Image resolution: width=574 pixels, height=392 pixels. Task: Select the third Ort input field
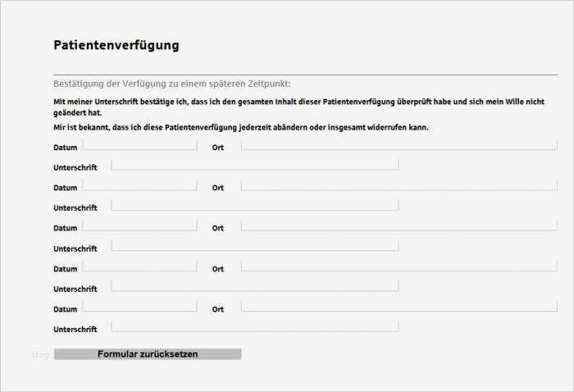pos(399,226)
